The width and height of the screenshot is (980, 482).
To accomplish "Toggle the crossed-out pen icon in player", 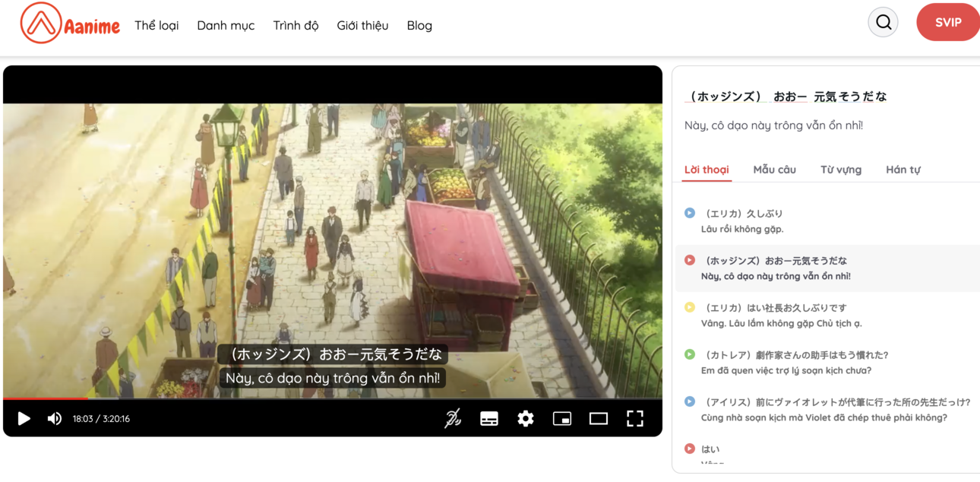I will click(453, 418).
